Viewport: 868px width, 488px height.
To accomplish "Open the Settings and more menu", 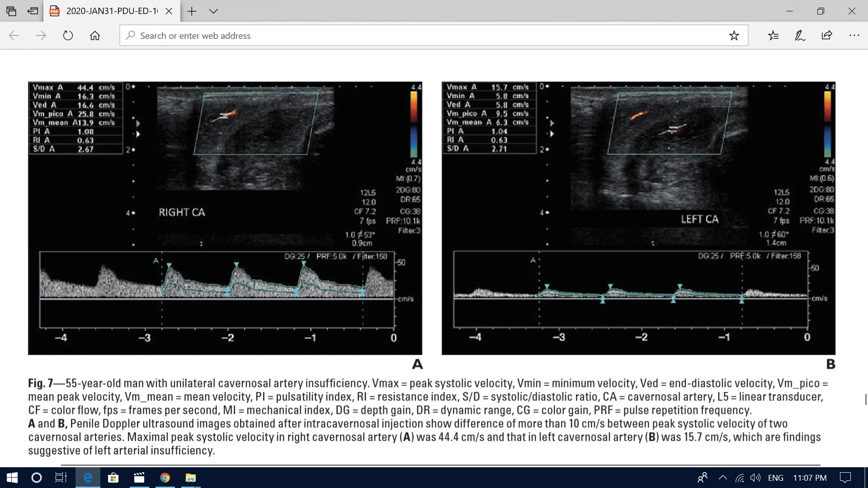I will click(854, 36).
